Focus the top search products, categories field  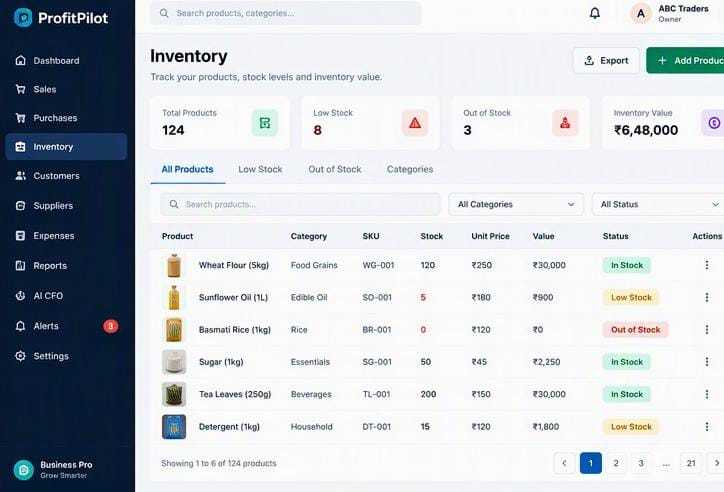285,13
